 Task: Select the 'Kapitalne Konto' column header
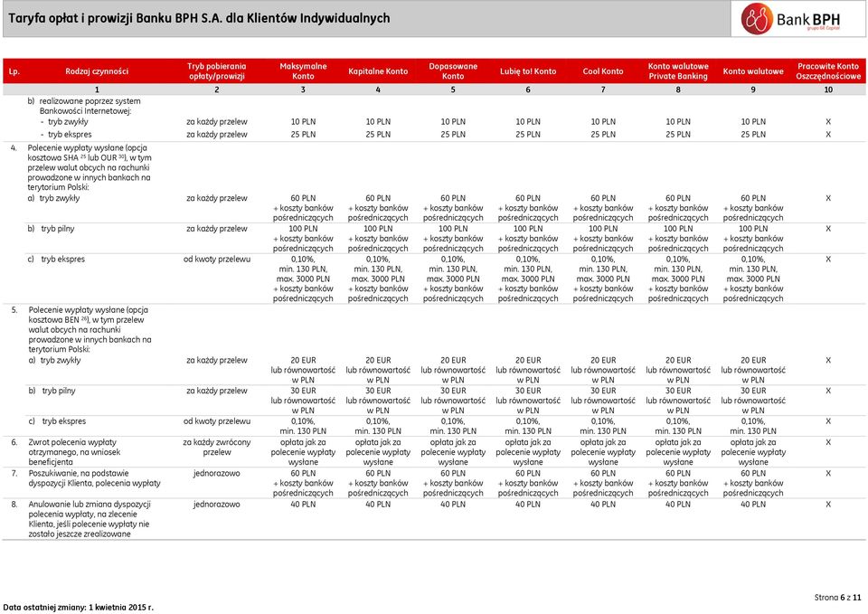tap(378, 71)
